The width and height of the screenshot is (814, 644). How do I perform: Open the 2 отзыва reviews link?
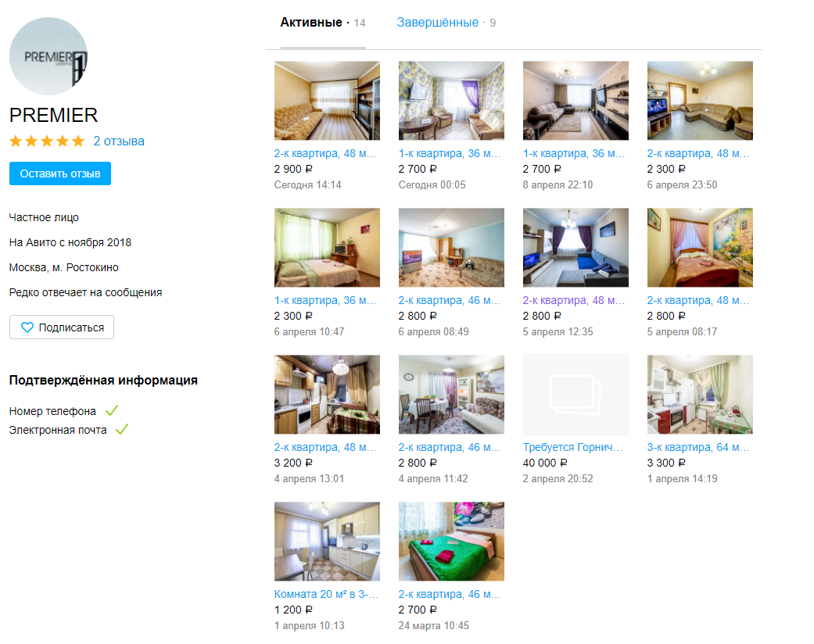[119, 141]
